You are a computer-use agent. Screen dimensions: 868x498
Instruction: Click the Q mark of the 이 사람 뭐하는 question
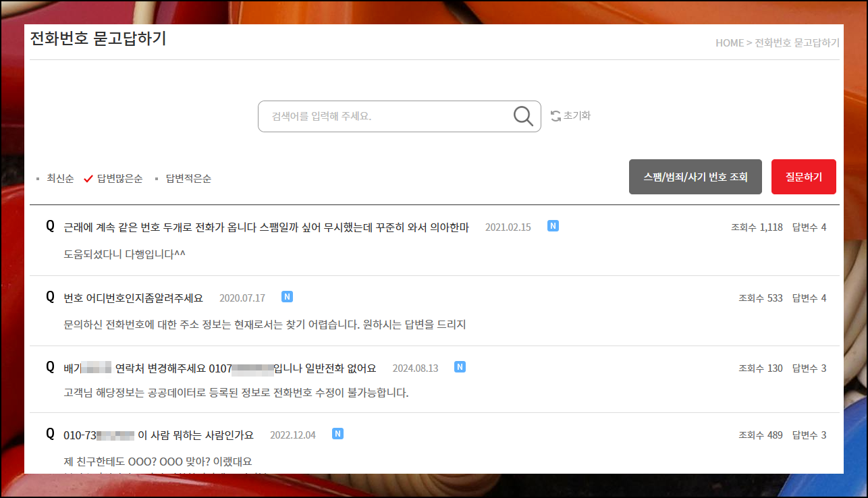(x=50, y=433)
